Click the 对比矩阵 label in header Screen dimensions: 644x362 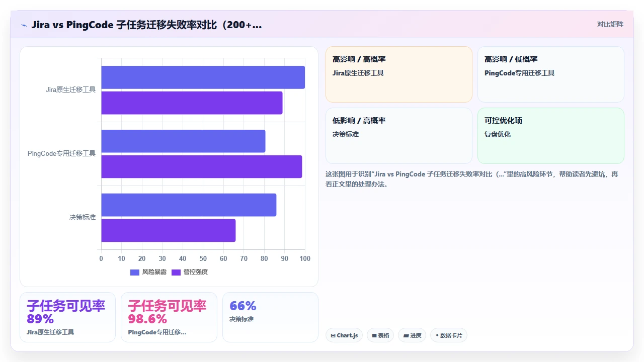pos(610,24)
